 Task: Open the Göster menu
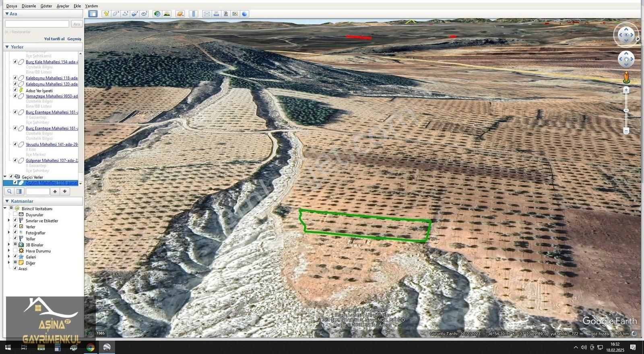tap(46, 6)
